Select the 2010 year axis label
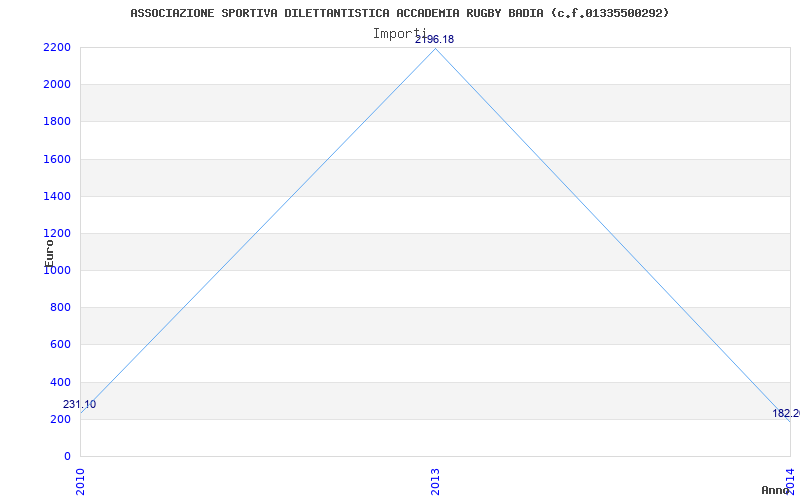Viewport: 800px width, 500px height. 80,482
